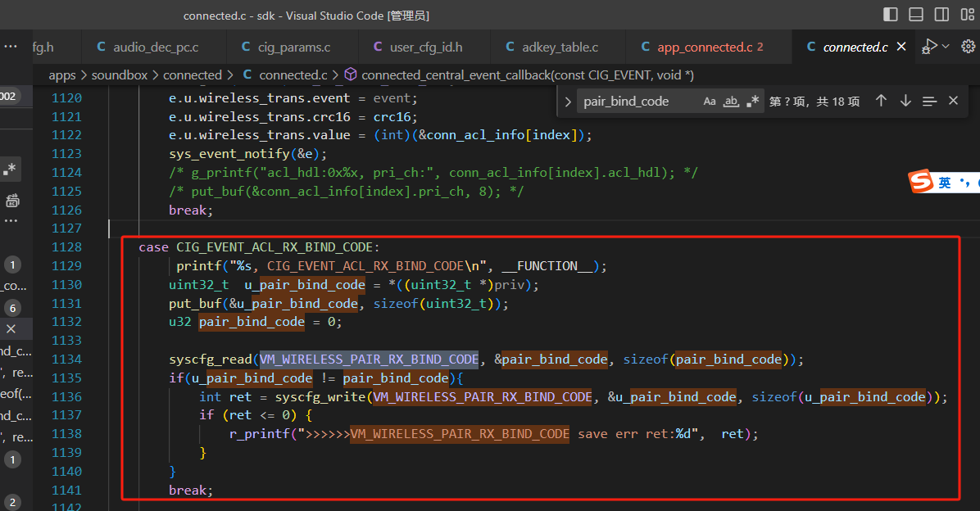Switch Sogou language with the 英 indicator
Image resolution: width=980 pixels, height=511 pixels.
[x=945, y=183]
